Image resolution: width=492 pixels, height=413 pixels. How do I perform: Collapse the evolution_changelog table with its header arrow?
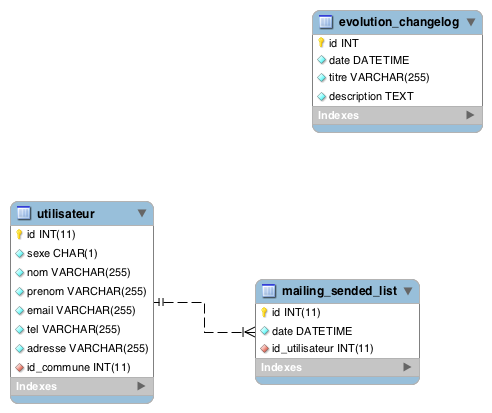click(471, 22)
